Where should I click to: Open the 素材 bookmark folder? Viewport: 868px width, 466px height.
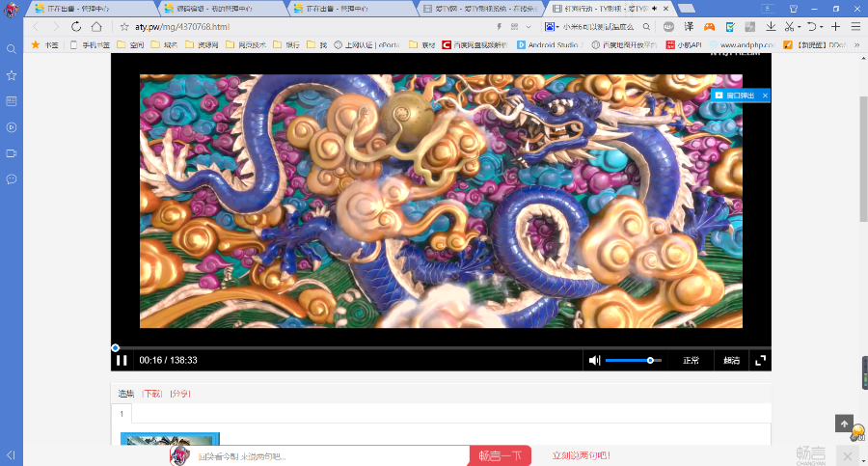(x=422, y=45)
